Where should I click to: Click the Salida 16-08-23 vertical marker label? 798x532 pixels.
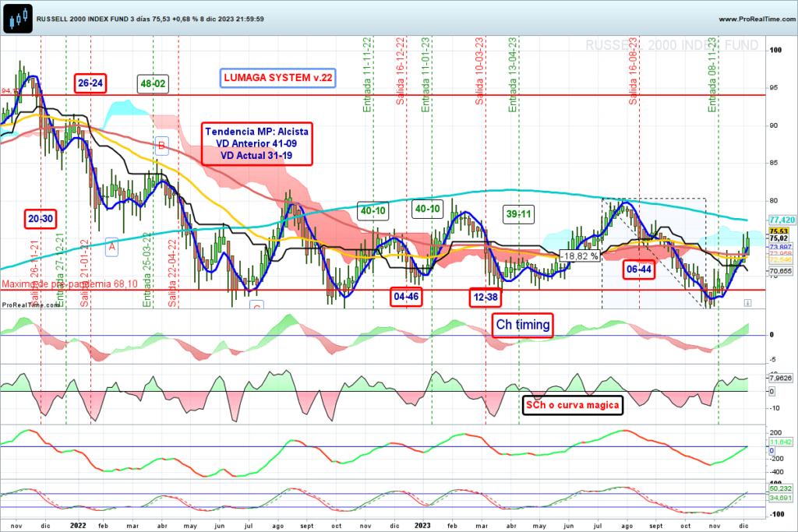(x=633, y=71)
